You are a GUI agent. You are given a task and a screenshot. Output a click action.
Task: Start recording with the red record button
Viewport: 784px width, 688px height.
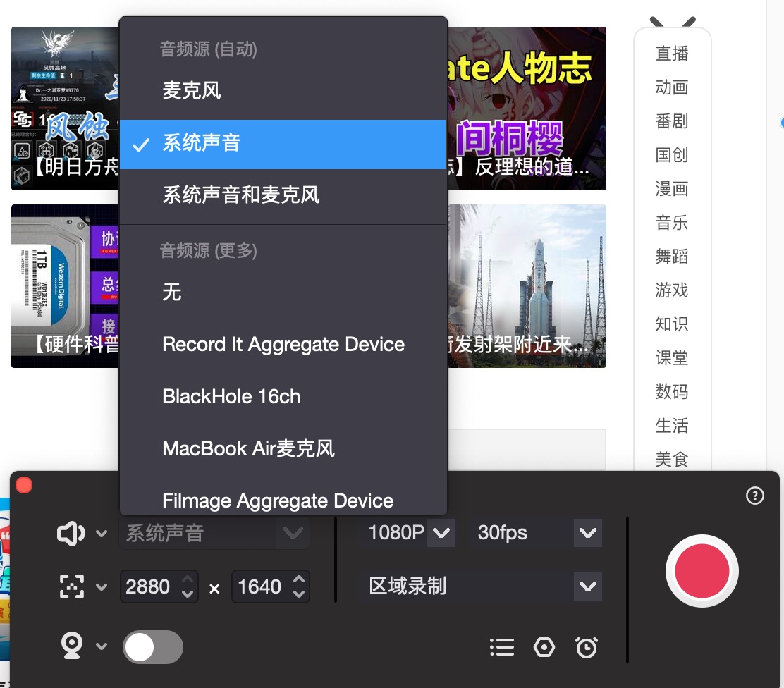(x=702, y=570)
